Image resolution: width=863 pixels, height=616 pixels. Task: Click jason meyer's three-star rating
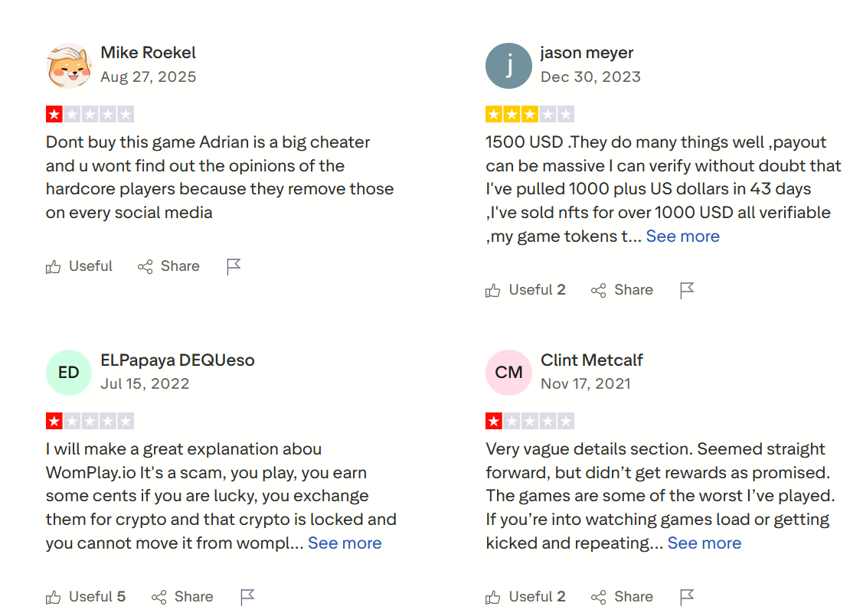(529, 115)
